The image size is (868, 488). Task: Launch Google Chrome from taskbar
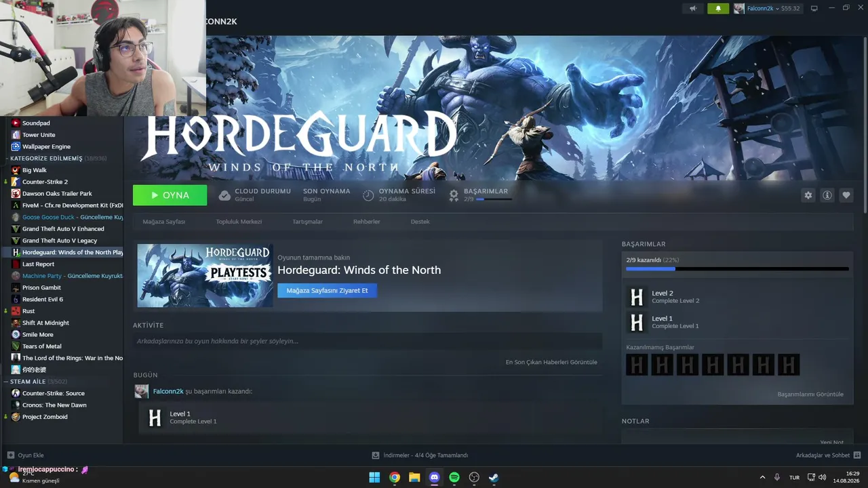pyautogui.click(x=395, y=477)
